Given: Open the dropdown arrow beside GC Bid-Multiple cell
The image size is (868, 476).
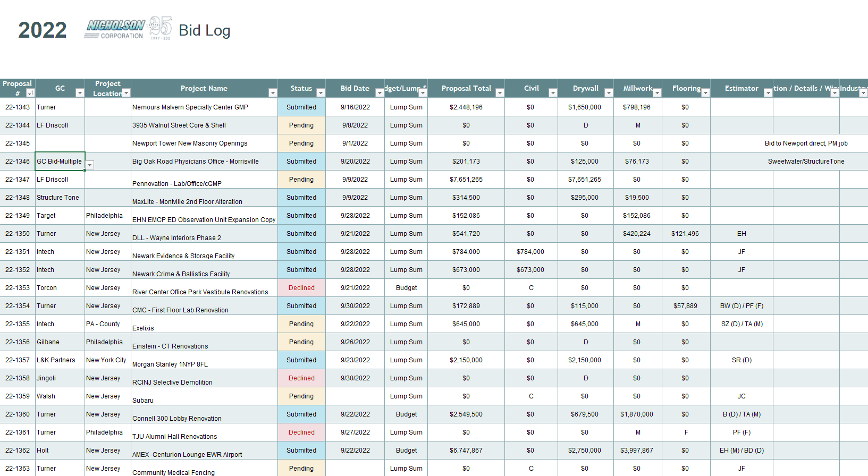Looking at the screenshot, I should 90,165.
